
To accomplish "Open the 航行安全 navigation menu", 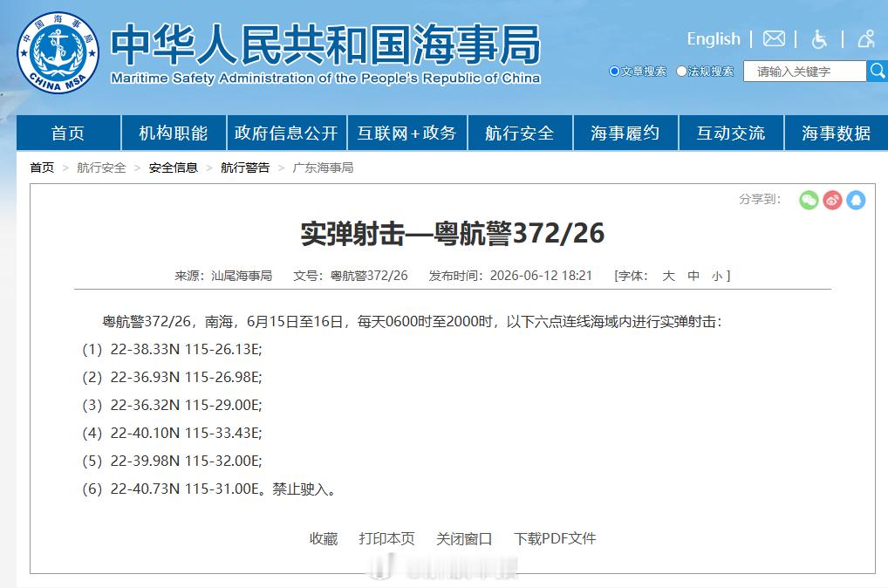I will pos(520,133).
